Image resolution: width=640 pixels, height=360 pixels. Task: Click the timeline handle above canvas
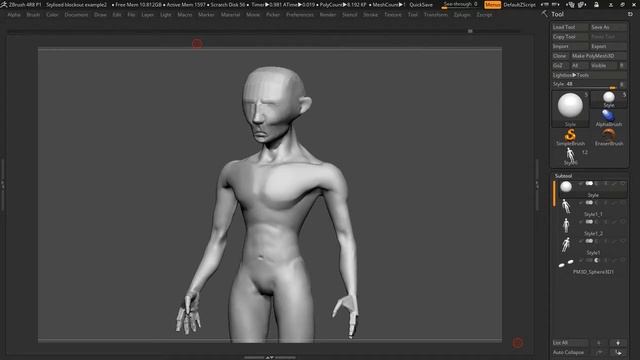tap(470, 31)
